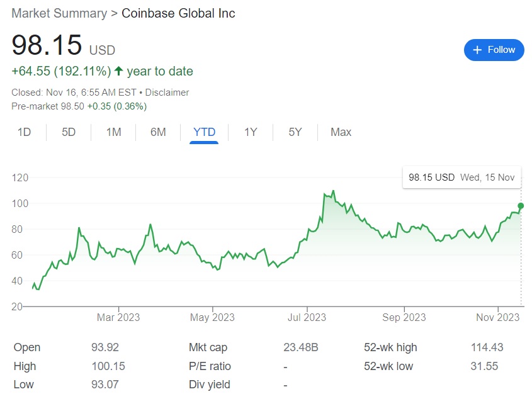Show the 5Y price chart

295,132
